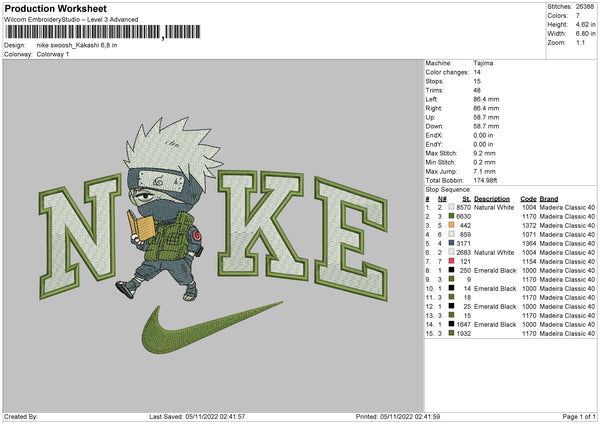The width and height of the screenshot is (600, 424).
Task: Click the 'Stop Sequence:' heading
Action: [x=448, y=189]
